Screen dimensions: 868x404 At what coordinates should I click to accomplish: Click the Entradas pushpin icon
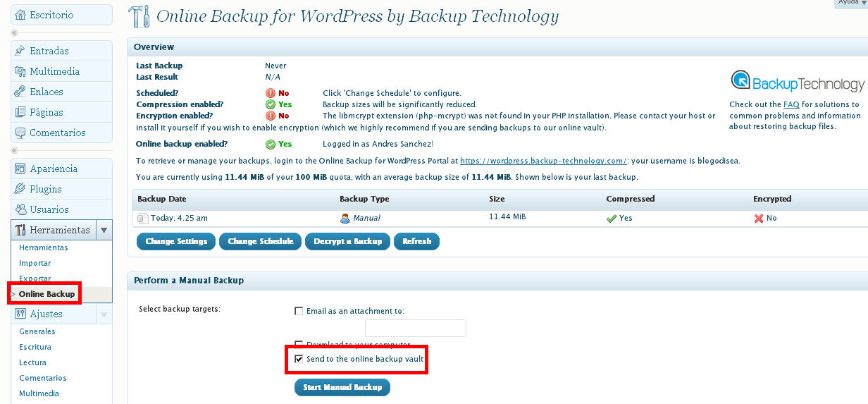pos(20,51)
